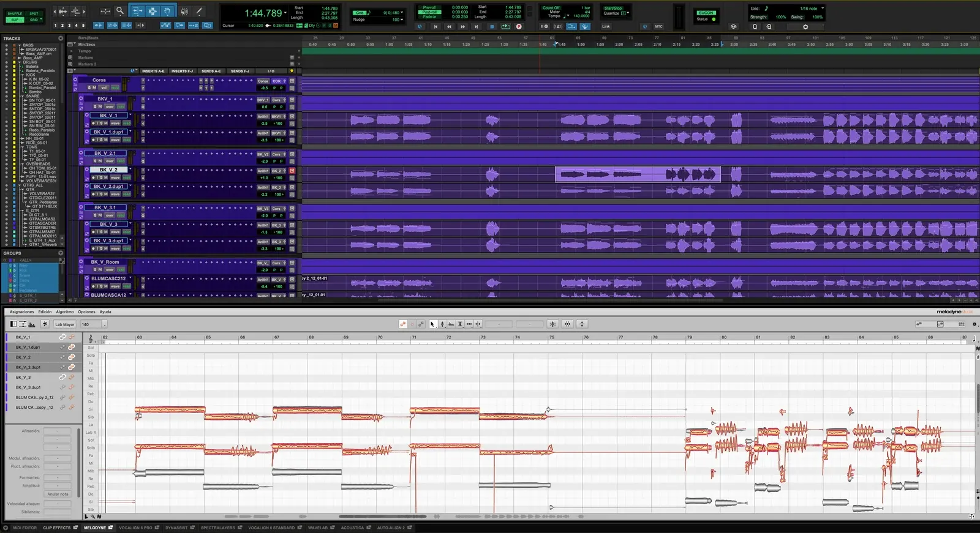Select the Grabber hand tool
The width and height of the screenshot is (980, 533).
coord(167,11)
